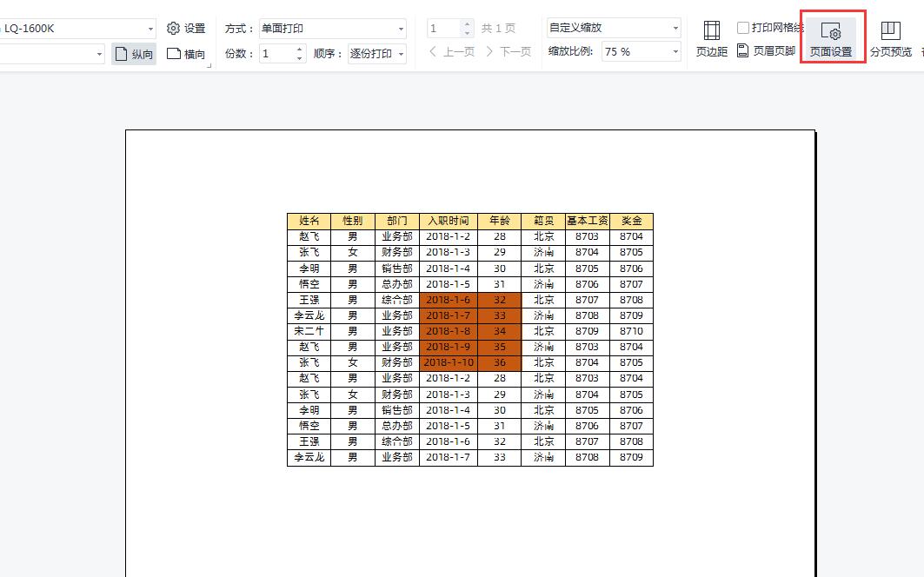Expand the 自定义缩放 scaling mode dropdown
924x577 pixels.
click(675, 27)
